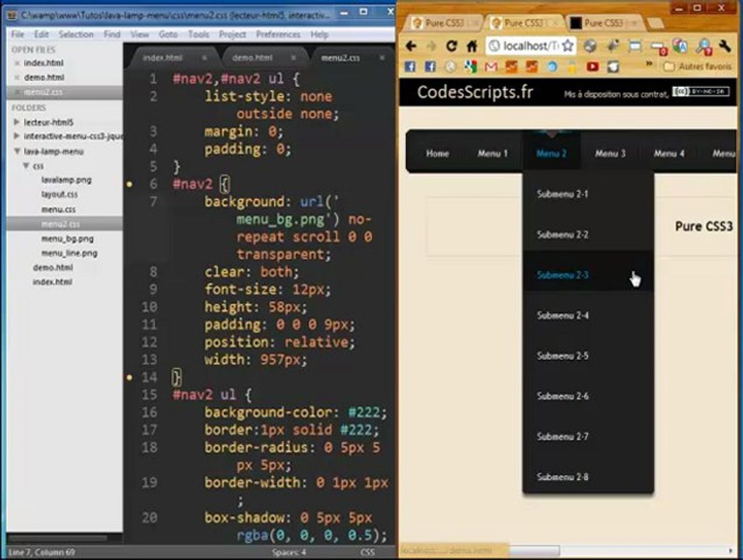Click Spaces: 4 in the status bar

pyautogui.click(x=289, y=552)
